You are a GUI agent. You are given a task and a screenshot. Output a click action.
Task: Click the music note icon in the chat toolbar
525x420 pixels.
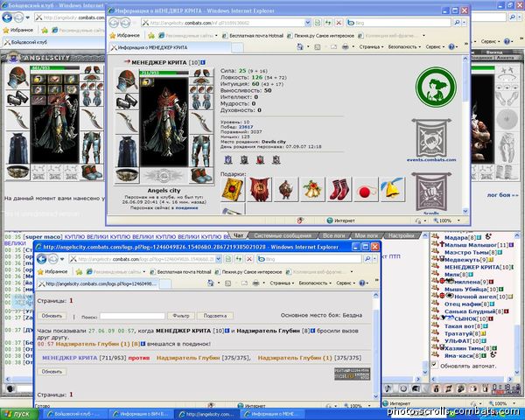coord(388,388)
